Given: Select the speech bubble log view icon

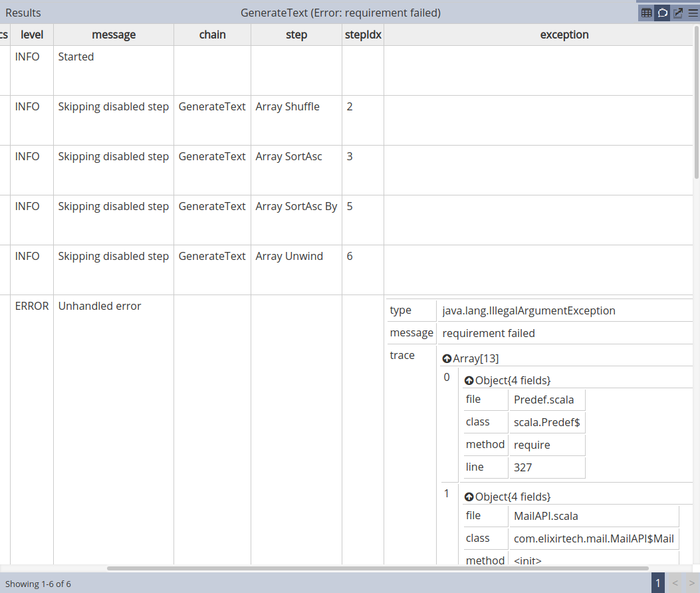Looking at the screenshot, I should pos(662,13).
